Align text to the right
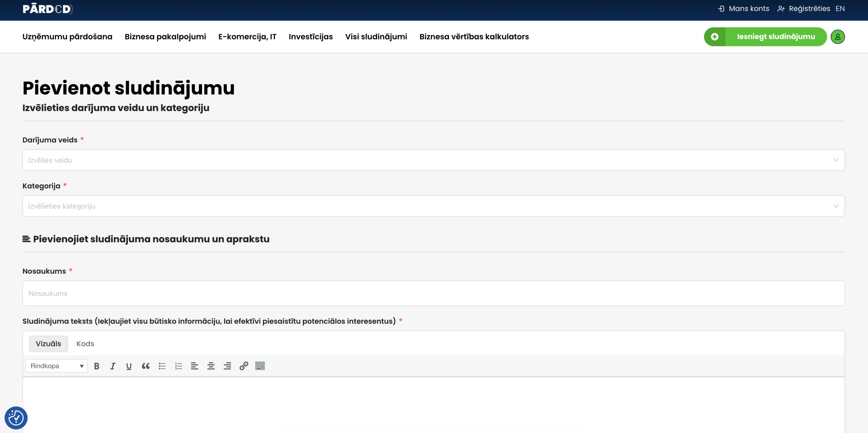The image size is (868, 433). (227, 366)
